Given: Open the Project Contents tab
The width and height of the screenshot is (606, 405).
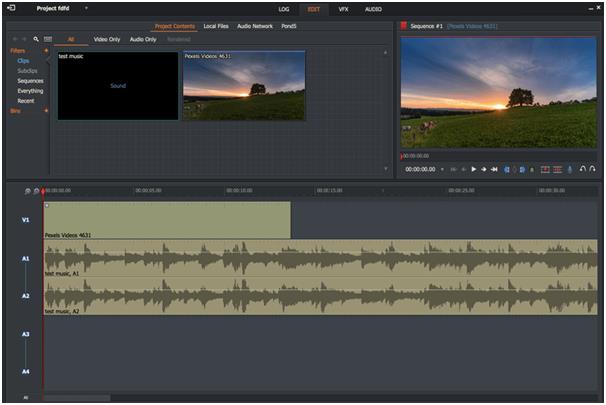Looking at the screenshot, I should point(175,26).
